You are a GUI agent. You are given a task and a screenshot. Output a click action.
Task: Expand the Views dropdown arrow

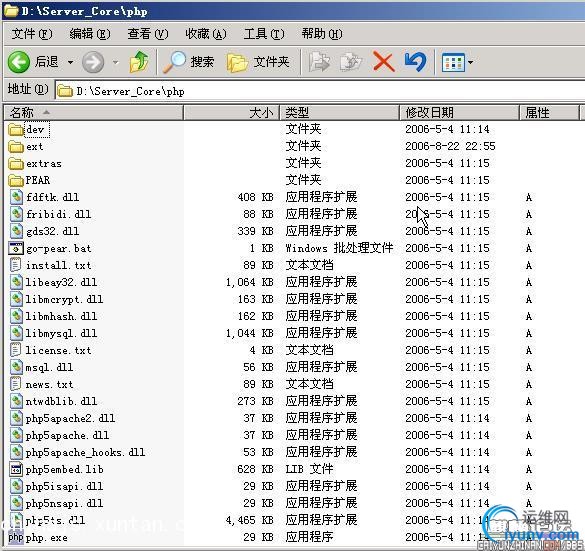[470, 62]
